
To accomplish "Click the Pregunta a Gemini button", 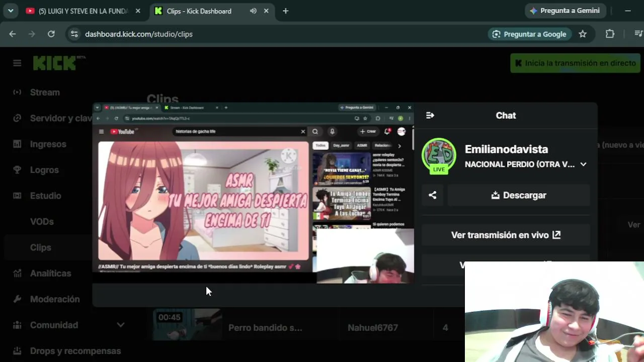I will [x=565, y=11].
